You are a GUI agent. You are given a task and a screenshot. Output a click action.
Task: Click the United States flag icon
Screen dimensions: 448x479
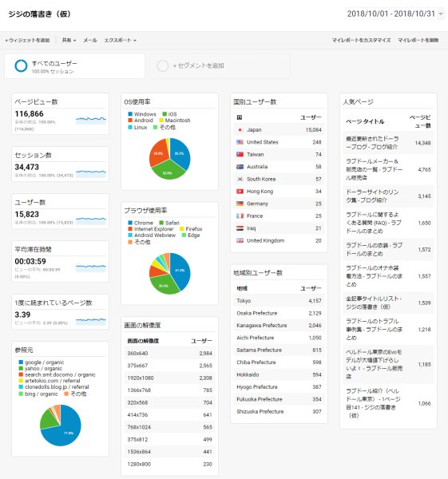pyautogui.click(x=240, y=142)
